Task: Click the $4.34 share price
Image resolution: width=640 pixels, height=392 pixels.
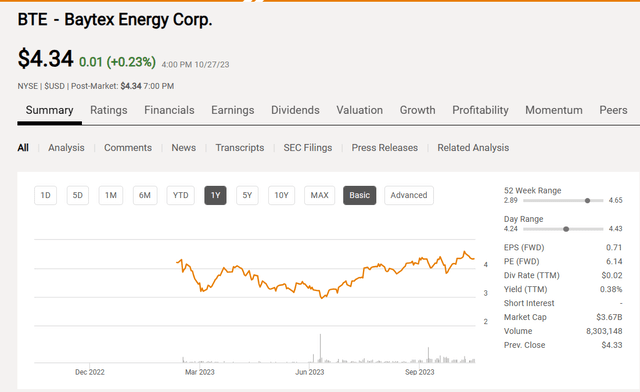Action: [x=45, y=58]
